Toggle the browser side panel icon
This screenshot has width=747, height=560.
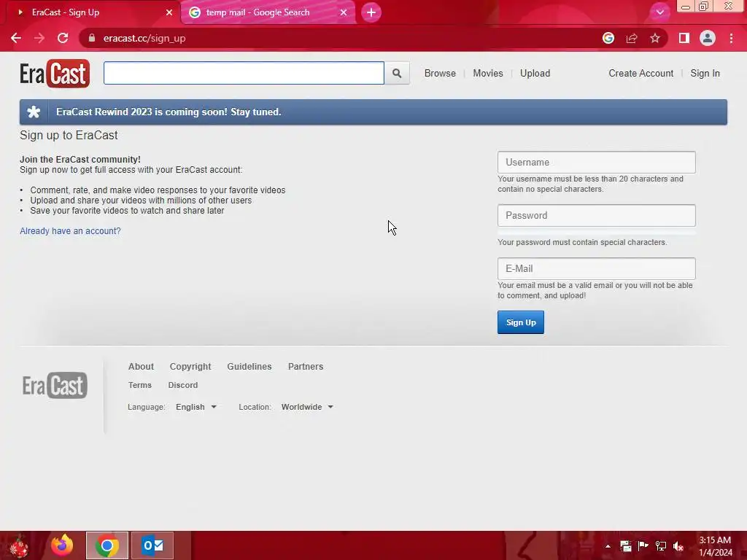684,38
